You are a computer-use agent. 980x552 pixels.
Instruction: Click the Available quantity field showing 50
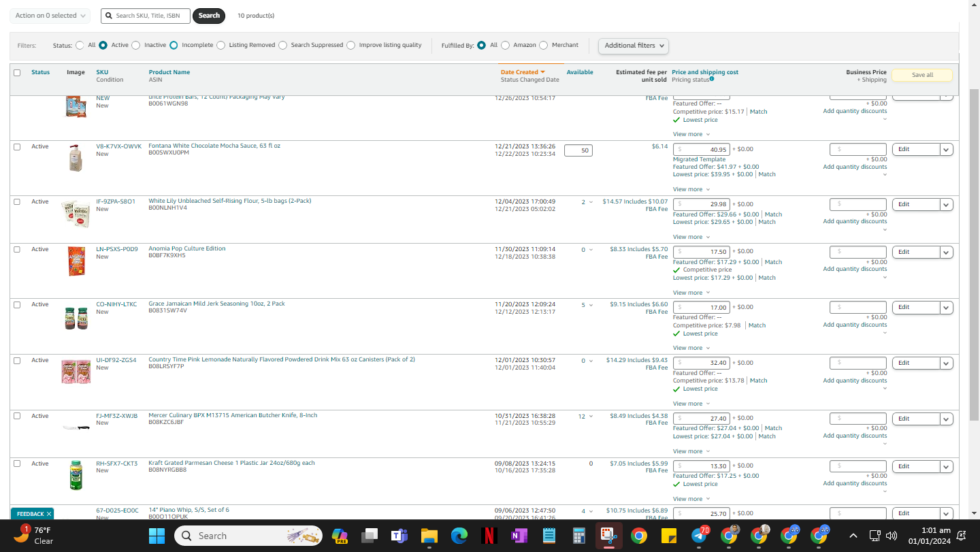pyautogui.click(x=578, y=150)
